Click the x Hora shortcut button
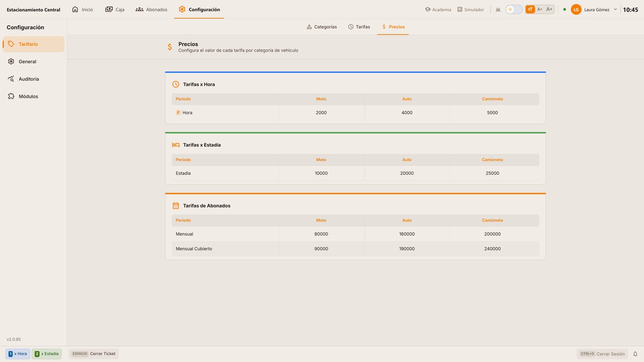This screenshot has height=362, width=644. pyautogui.click(x=18, y=354)
